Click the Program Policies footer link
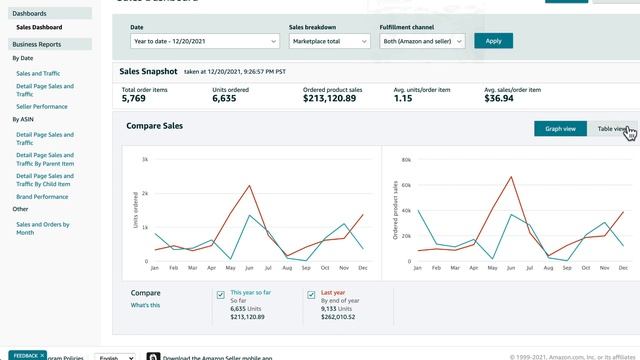The width and height of the screenshot is (640, 360). pos(65,358)
